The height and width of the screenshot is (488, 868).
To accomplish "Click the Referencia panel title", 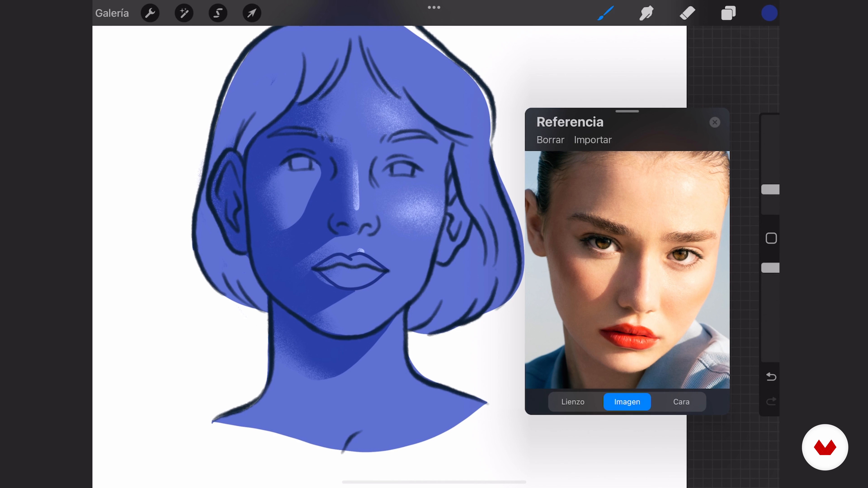I will click(x=570, y=122).
